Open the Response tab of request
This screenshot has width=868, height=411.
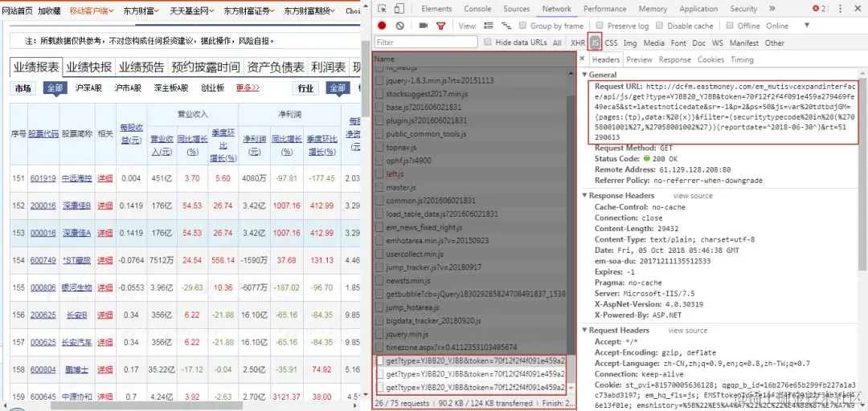(675, 59)
